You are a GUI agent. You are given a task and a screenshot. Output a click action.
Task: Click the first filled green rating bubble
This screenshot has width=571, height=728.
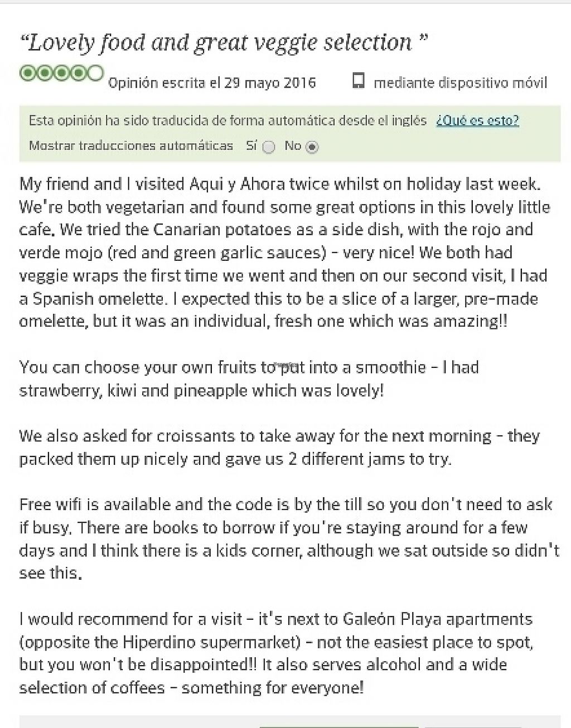(x=27, y=73)
